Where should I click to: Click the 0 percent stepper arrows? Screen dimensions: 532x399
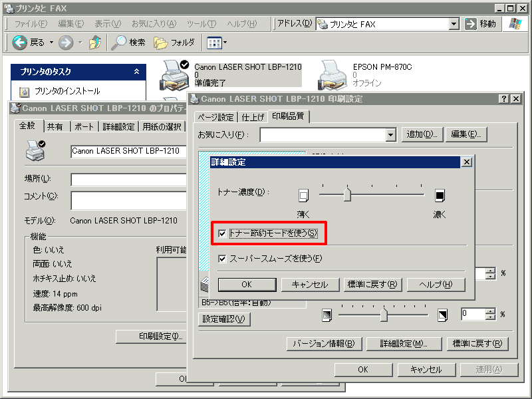pyautogui.click(x=490, y=315)
